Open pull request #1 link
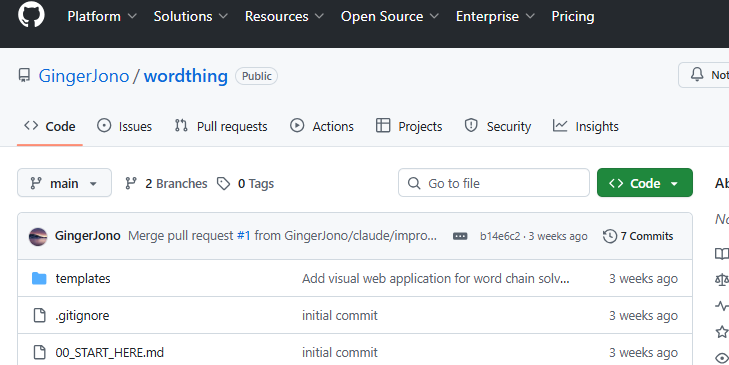 (244, 236)
